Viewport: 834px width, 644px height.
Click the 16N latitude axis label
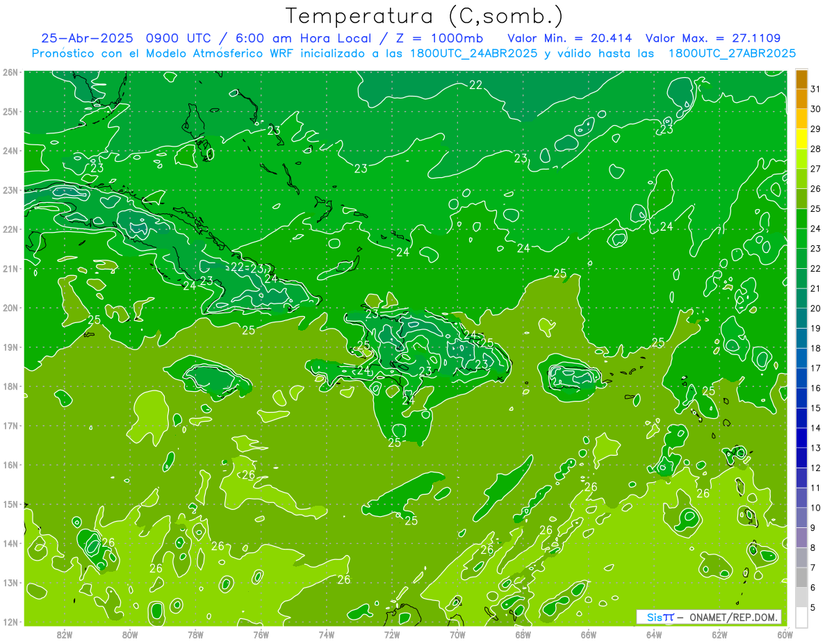coord(10,465)
